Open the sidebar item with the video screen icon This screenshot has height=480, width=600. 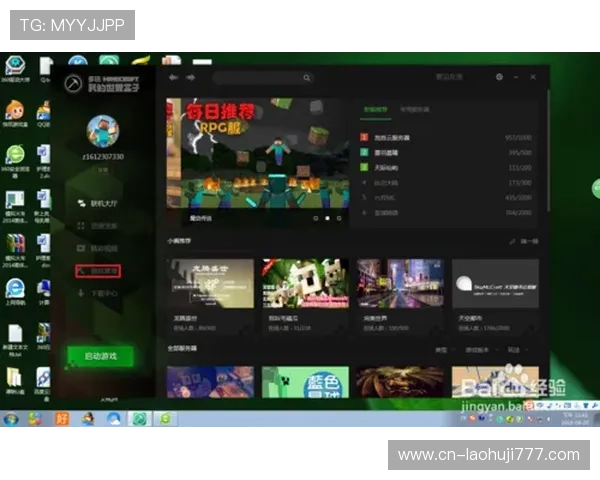pos(98,248)
